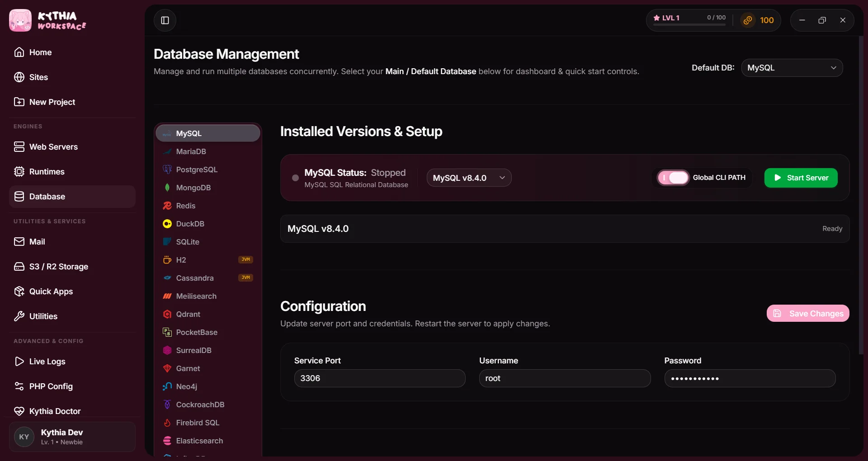The height and width of the screenshot is (461, 868).
Task: Toggle the Global CLI PATH switch
Action: coord(673,178)
